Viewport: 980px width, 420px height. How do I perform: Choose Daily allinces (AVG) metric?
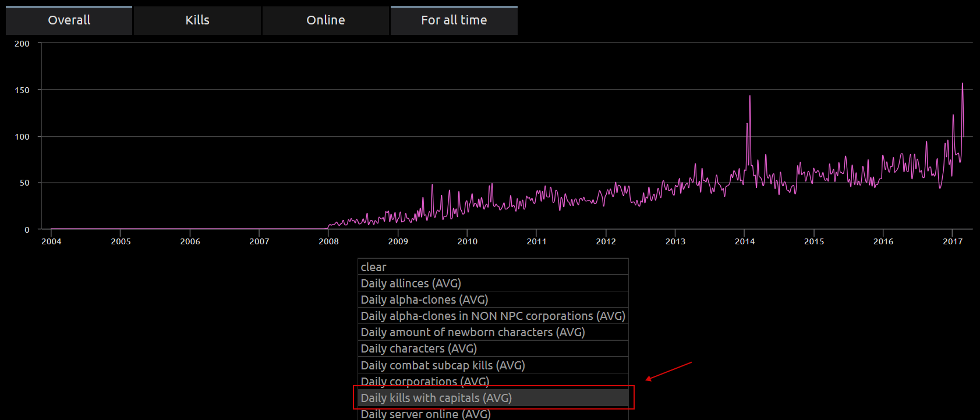pos(493,283)
